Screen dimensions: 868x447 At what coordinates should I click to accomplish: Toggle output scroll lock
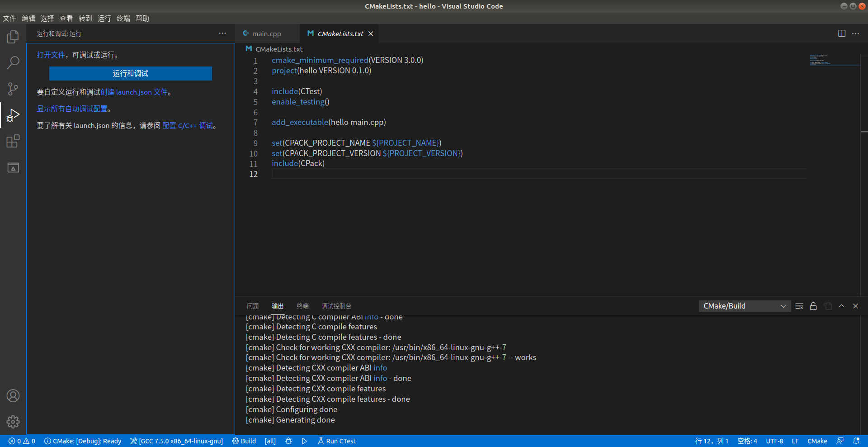tap(813, 306)
